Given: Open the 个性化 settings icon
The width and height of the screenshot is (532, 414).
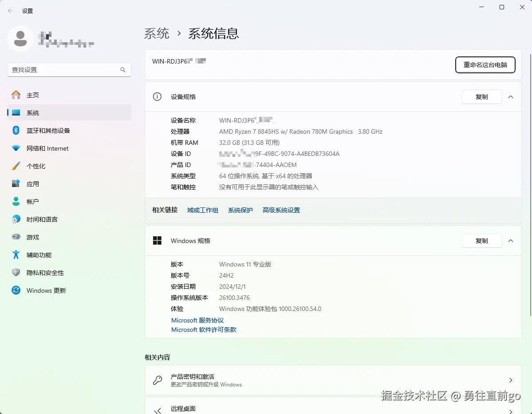Looking at the screenshot, I should tap(17, 166).
